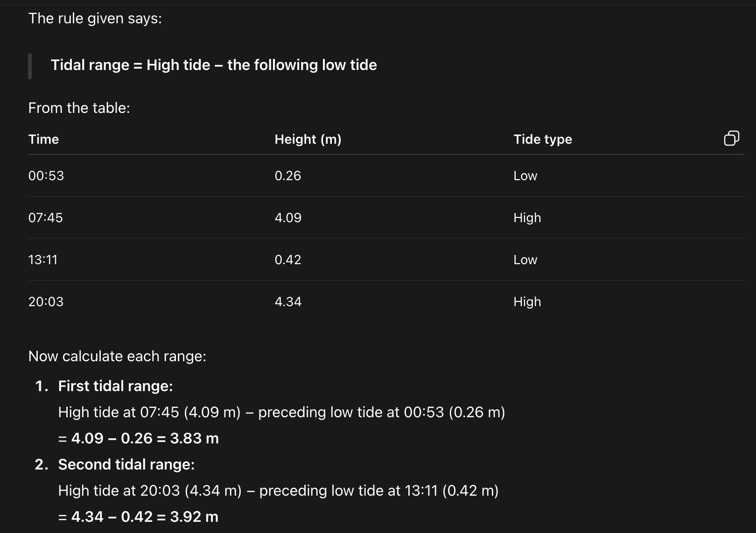The image size is (756, 533).
Task: Click the copy table icon
Action: (x=731, y=138)
